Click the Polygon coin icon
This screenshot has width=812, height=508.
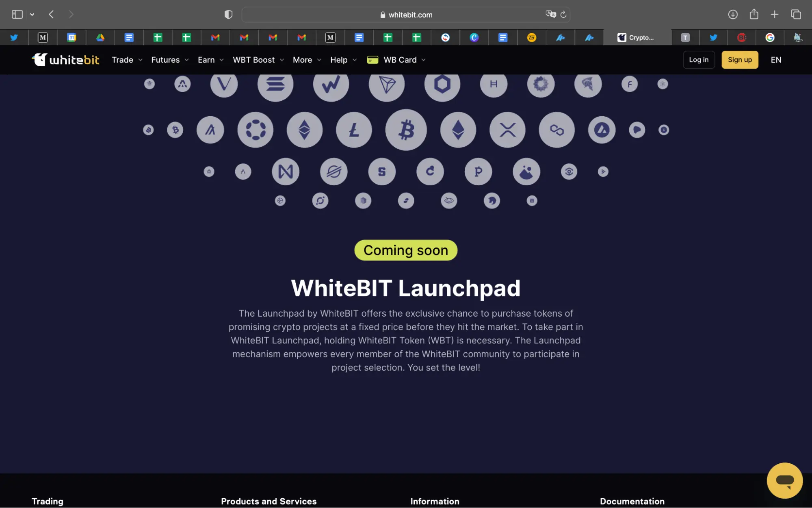coord(556,130)
